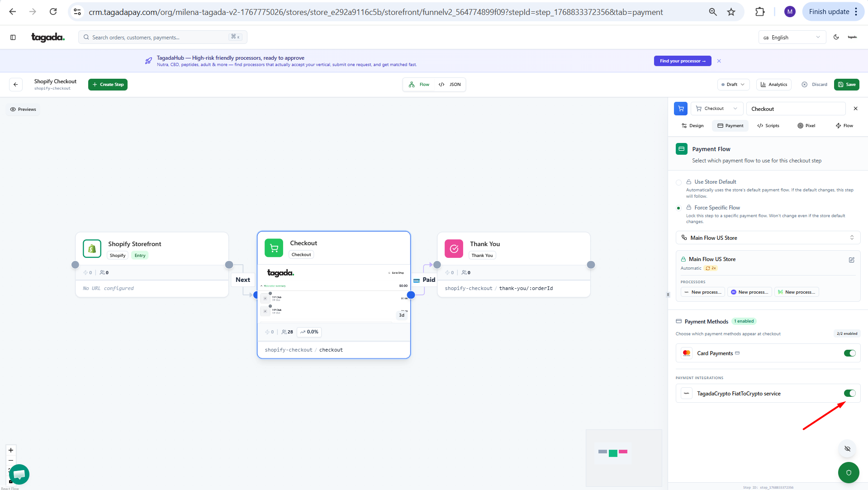Switch to the Design tab
Viewport: 868px width, 490px height.
click(x=692, y=126)
